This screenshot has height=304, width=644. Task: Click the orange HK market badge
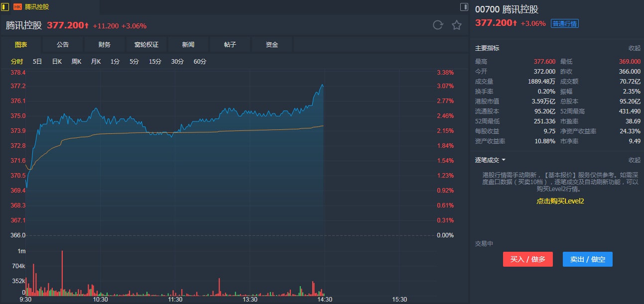pyautogui.click(x=17, y=7)
